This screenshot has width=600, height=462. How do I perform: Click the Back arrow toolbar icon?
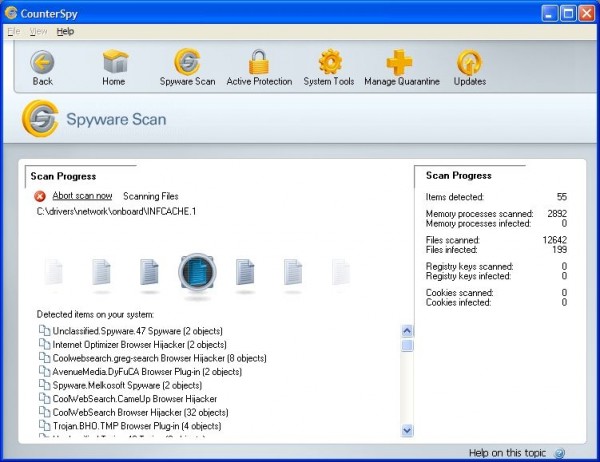click(42, 64)
